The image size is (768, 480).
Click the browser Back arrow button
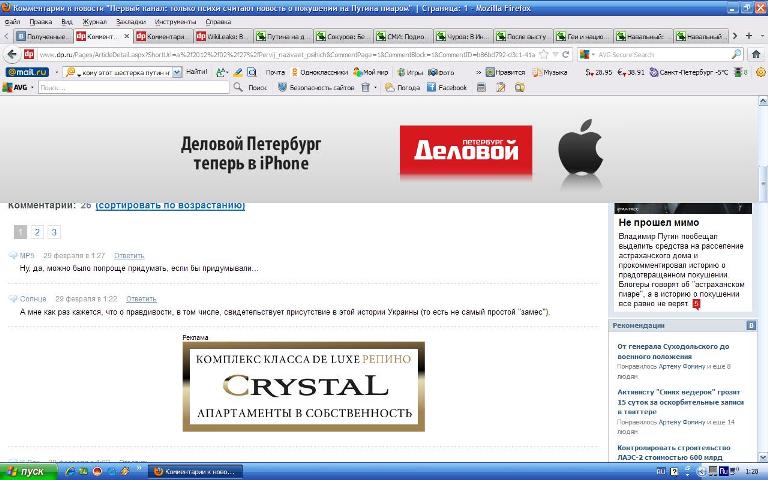(12, 54)
